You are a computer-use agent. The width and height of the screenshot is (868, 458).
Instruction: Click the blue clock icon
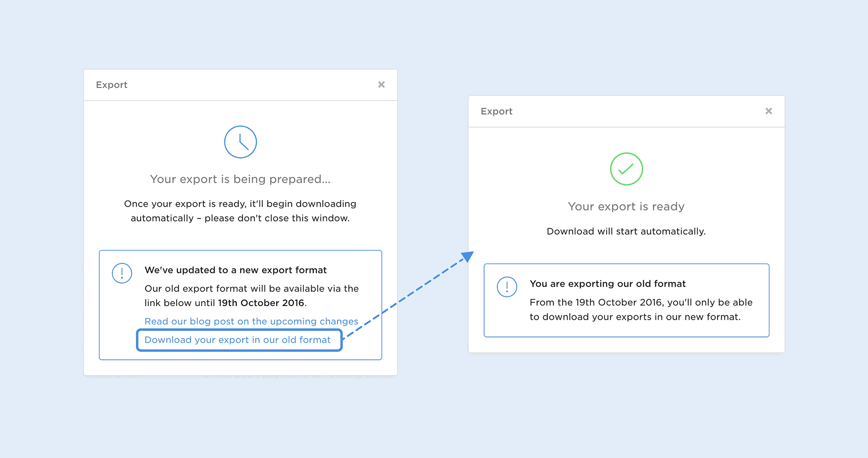point(240,142)
